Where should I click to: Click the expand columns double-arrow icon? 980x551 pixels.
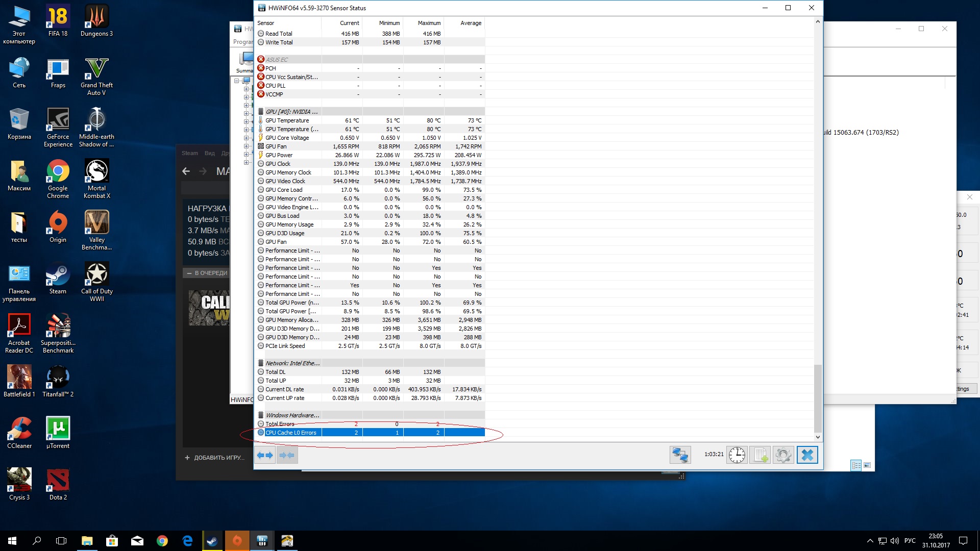(265, 455)
